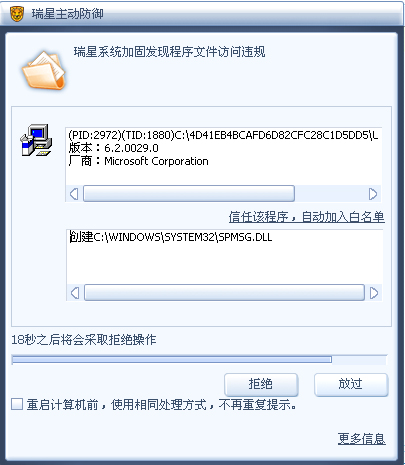Click the Rising tiger shield icon
Viewport: 405px width, 465px height.
[17, 14]
